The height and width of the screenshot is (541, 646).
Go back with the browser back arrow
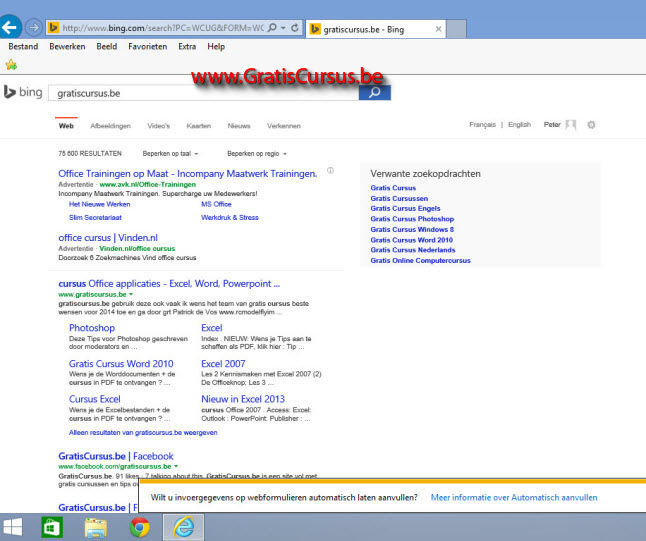point(10,28)
